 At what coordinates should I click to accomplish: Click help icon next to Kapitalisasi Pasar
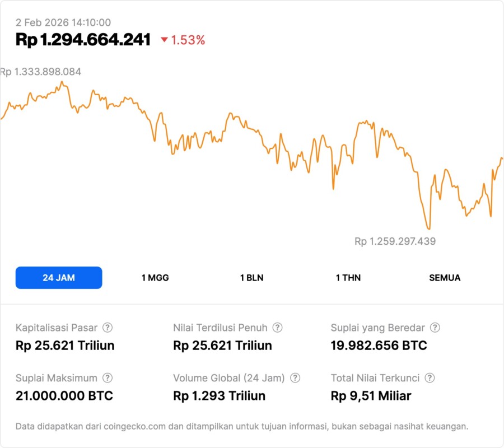coord(108,328)
